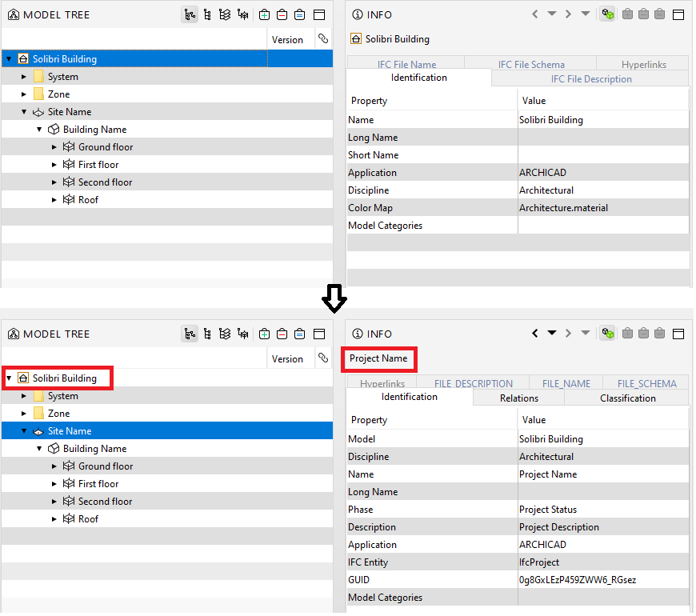Click window layout icon in upper Model Tree header
Viewport: 696px width, 616px height.
(319, 15)
